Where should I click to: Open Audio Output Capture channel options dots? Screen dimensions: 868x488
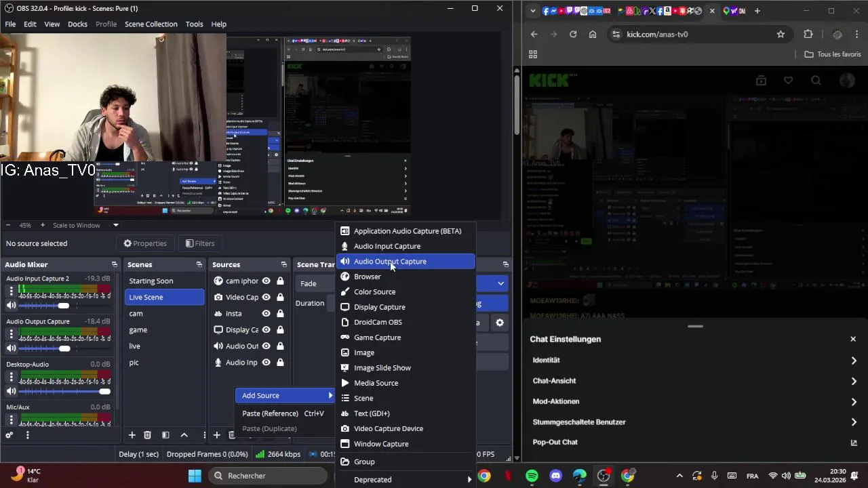click(x=11, y=334)
